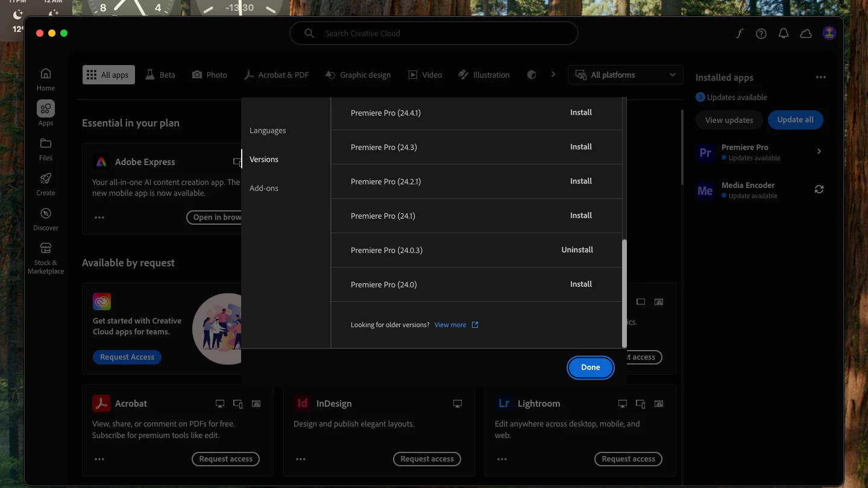Open the Files sidebar section
This screenshot has width=868, height=488.
[45, 149]
